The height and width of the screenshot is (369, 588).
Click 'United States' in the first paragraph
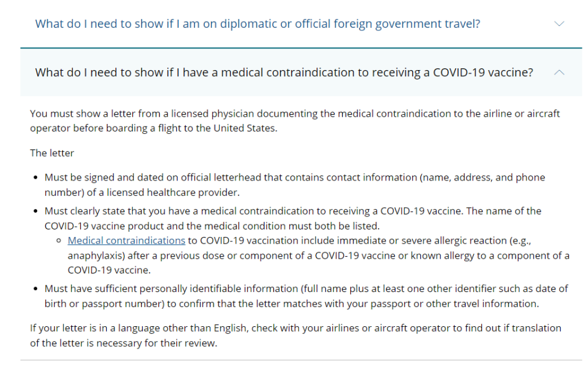[245, 128]
